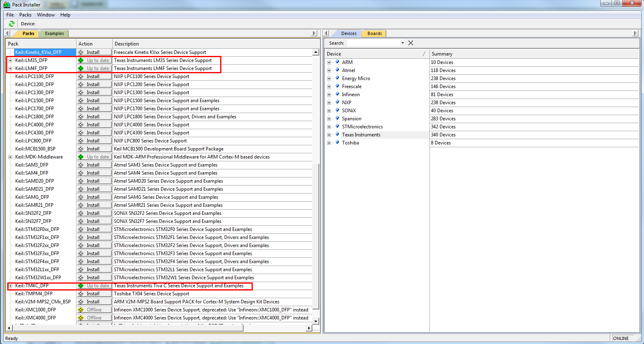Clear the device search with X icon
The image size is (644, 344).
tap(411, 43)
